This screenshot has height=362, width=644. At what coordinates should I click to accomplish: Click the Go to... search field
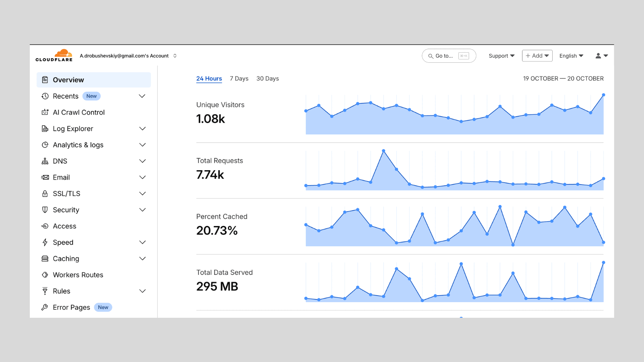[x=449, y=56]
